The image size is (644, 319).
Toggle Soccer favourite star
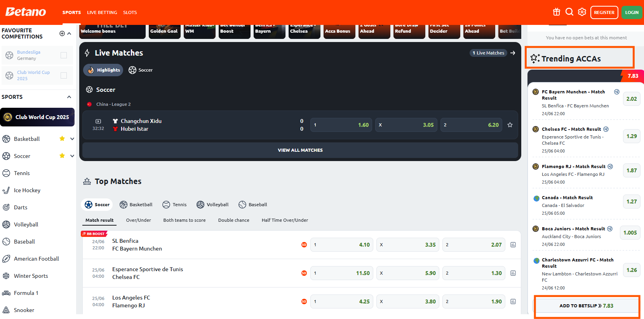pyautogui.click(x=62, y=156)
